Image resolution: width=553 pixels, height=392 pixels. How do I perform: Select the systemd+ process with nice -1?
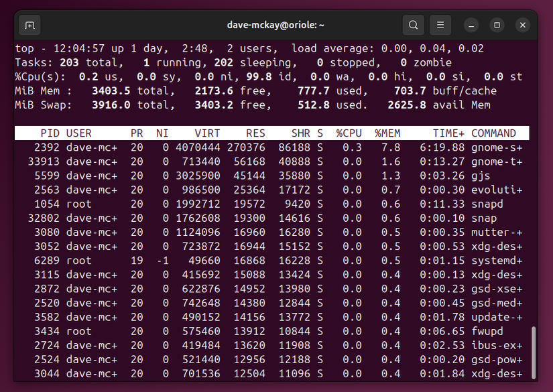click(x=268, y=260)
